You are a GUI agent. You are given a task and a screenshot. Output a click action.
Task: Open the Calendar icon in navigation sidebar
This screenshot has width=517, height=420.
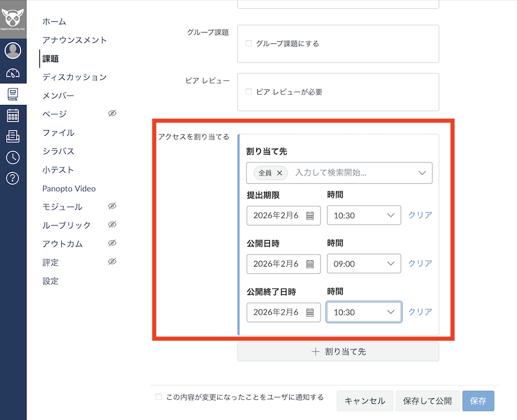pos(13,115)
